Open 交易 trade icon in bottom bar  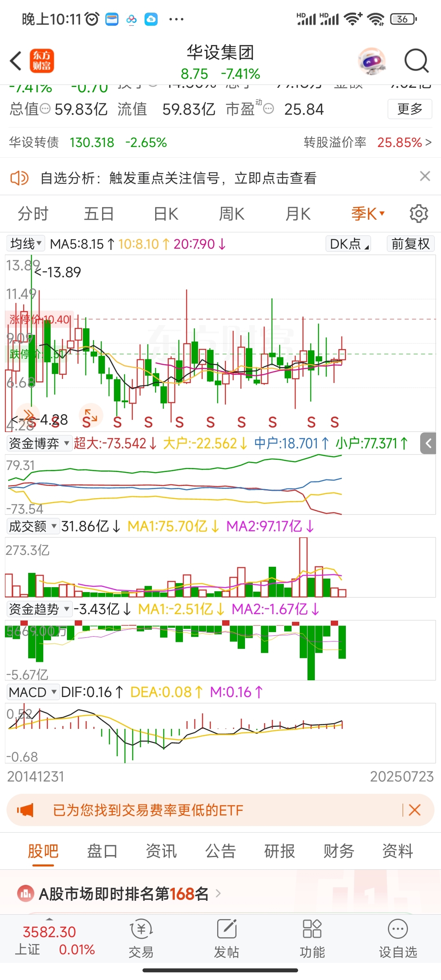(141, 938)
